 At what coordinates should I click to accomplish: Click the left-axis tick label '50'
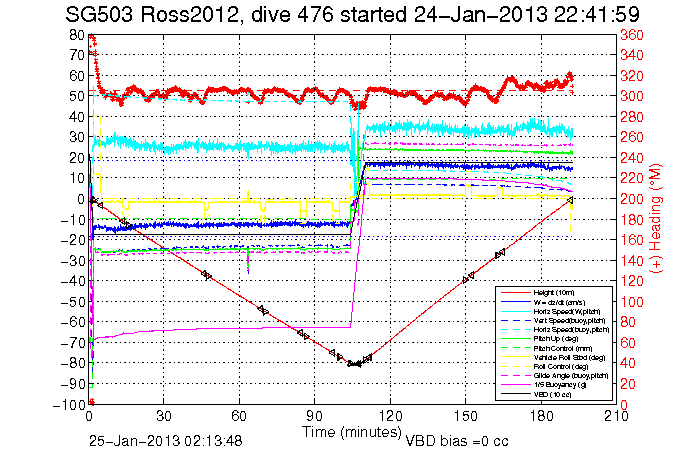coord(76,96)
